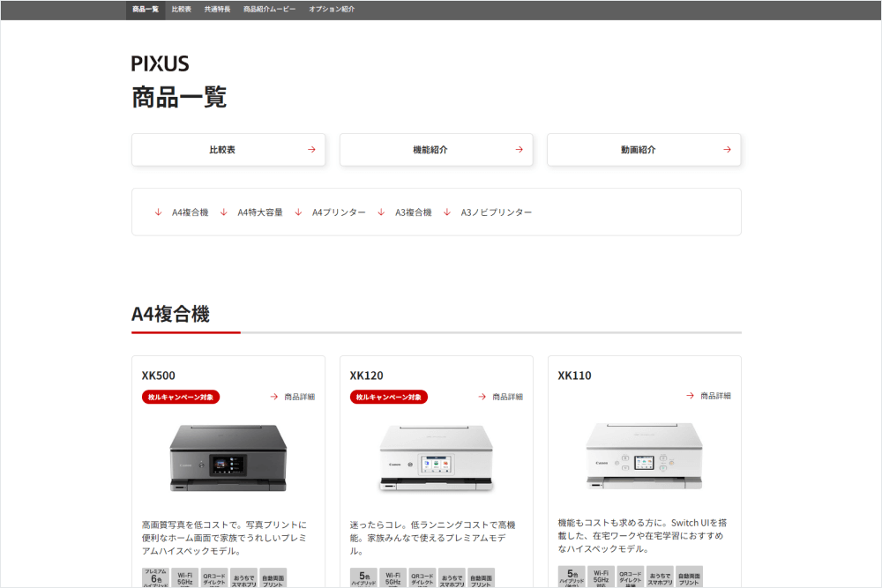Click the XK120 description starting 迷ったらコレ
882x588 pixels.
pyautogui.click(x=432, y=538)
